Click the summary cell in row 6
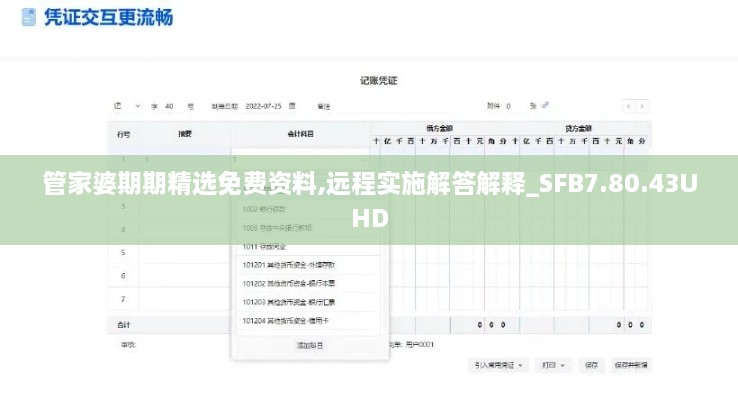The width and height of the screenshot is (738, 400). (185, 276)
